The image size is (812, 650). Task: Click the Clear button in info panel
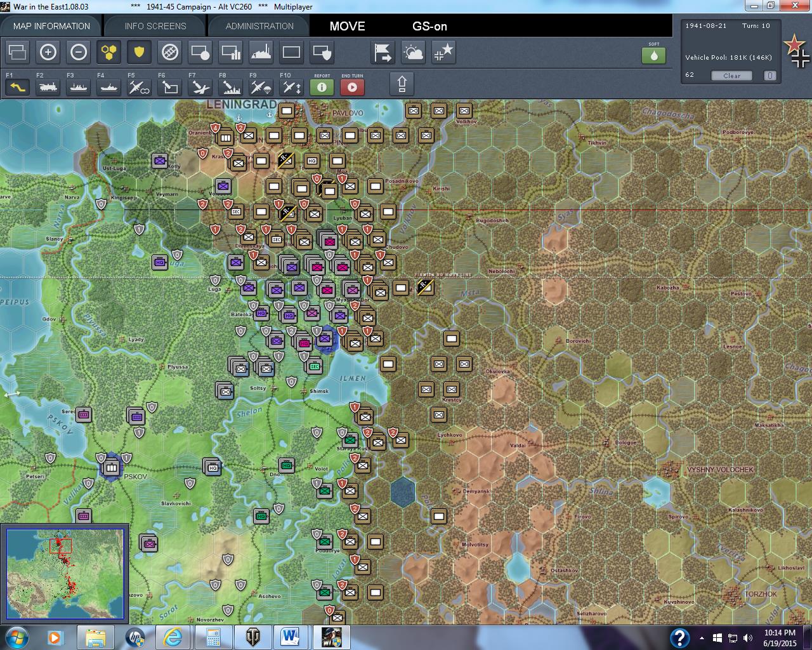[731, 76]
